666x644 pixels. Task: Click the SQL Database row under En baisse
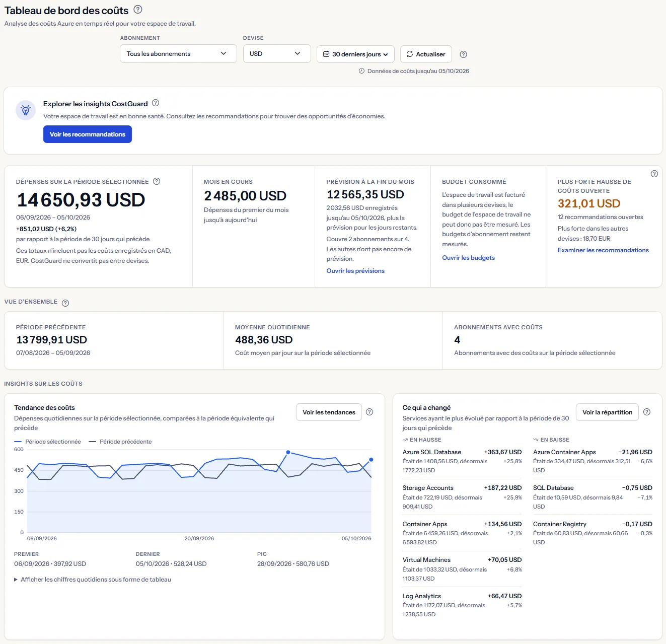click(x=593, y=497)
